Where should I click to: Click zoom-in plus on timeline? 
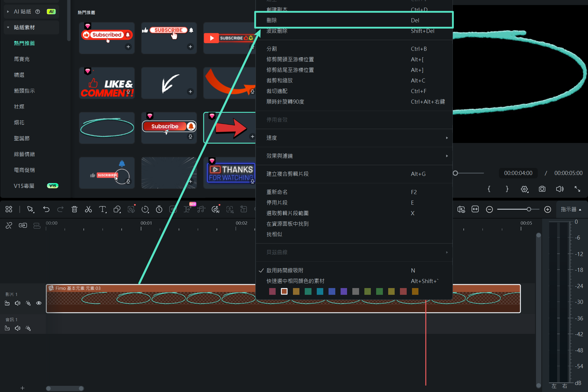tap(547, 209)
